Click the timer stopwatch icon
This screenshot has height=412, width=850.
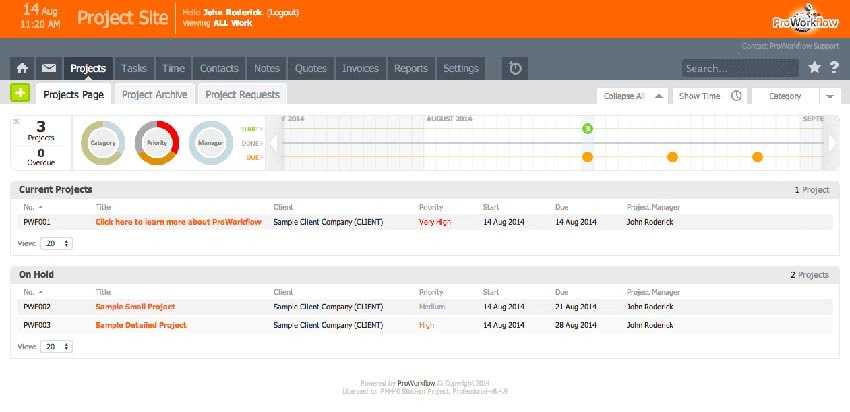click(515, 68)
